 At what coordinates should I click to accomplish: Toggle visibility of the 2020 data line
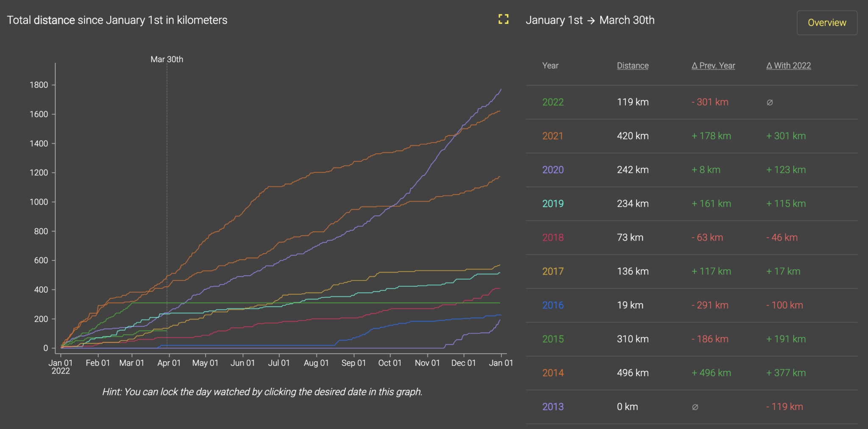553,169
